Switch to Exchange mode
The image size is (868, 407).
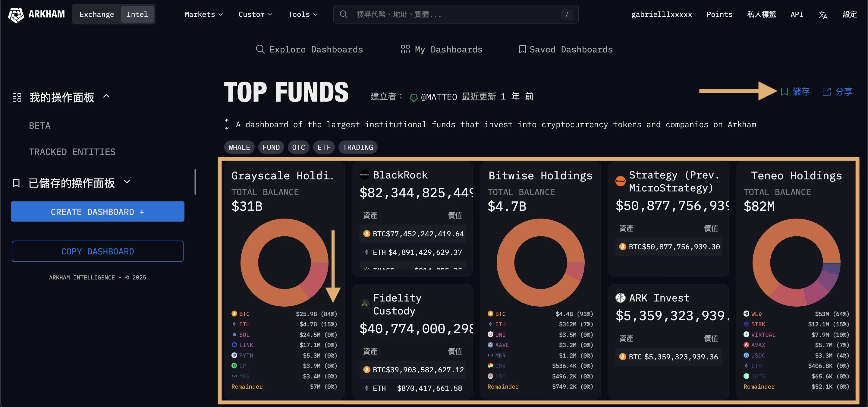pos(97,14)
